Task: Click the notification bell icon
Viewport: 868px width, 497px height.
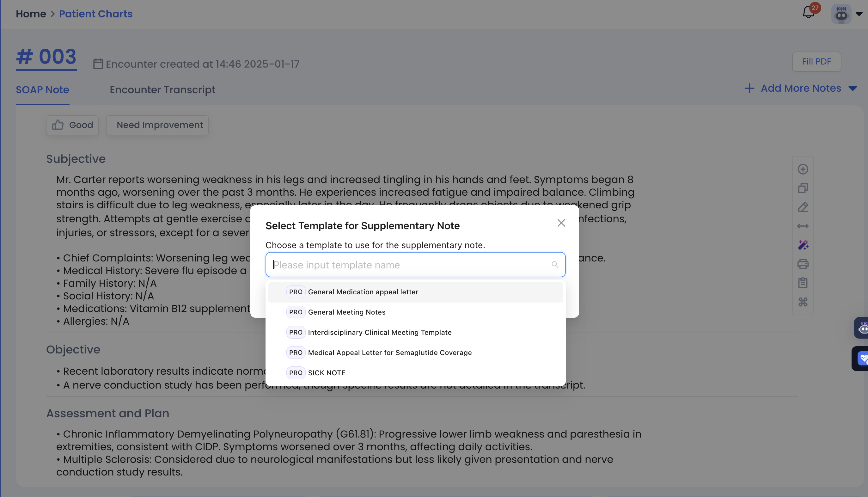Action: pos(808,13)
